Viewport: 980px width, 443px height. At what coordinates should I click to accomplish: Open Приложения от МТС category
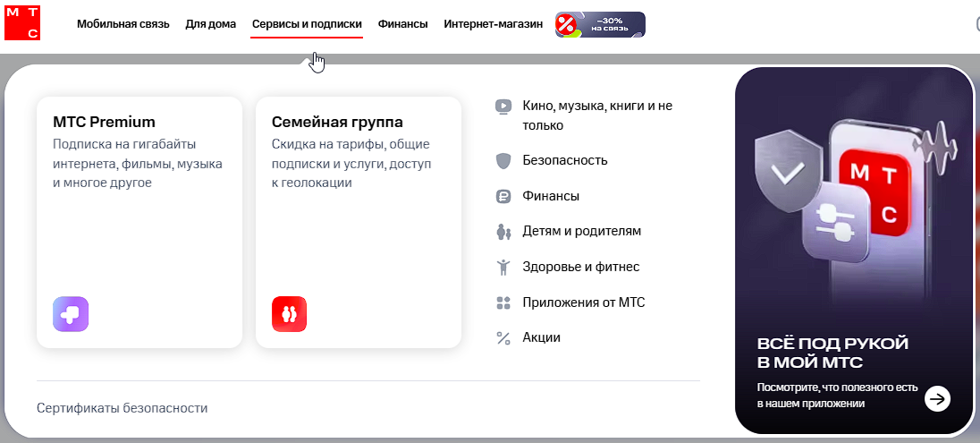pyautogui.click(x=584, y=302)
